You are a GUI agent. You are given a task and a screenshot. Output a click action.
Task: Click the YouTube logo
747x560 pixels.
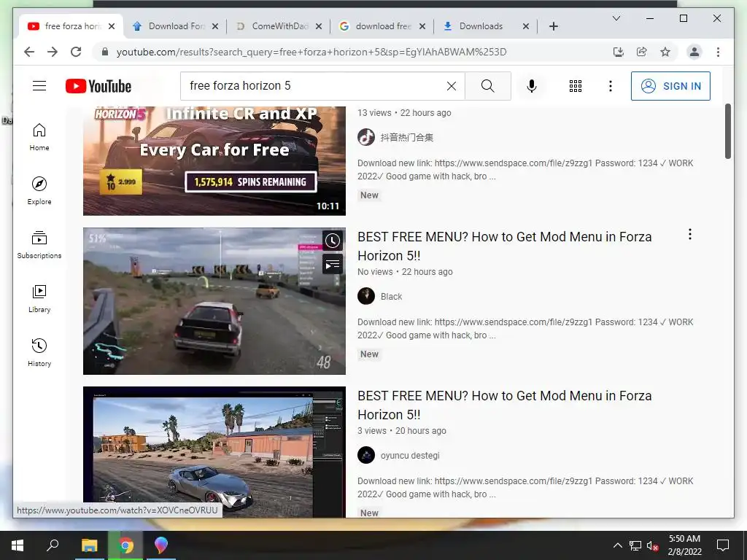click(98, 86)
